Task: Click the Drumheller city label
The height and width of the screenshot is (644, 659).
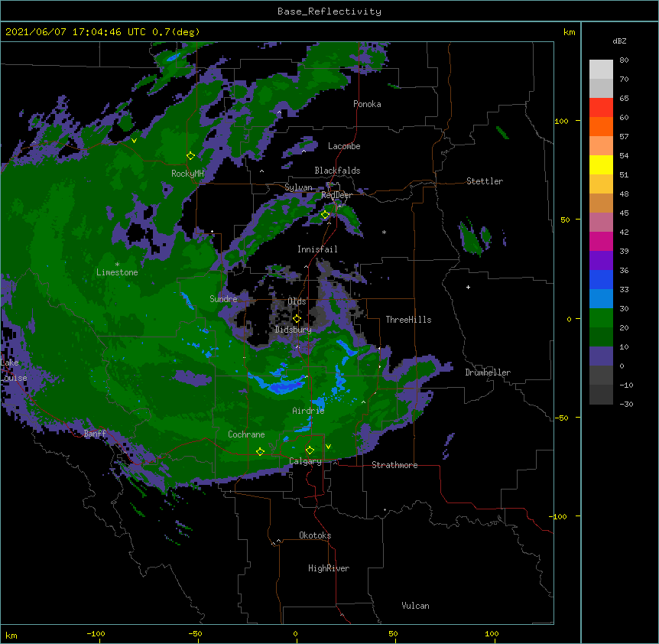Action: point(488,372)
